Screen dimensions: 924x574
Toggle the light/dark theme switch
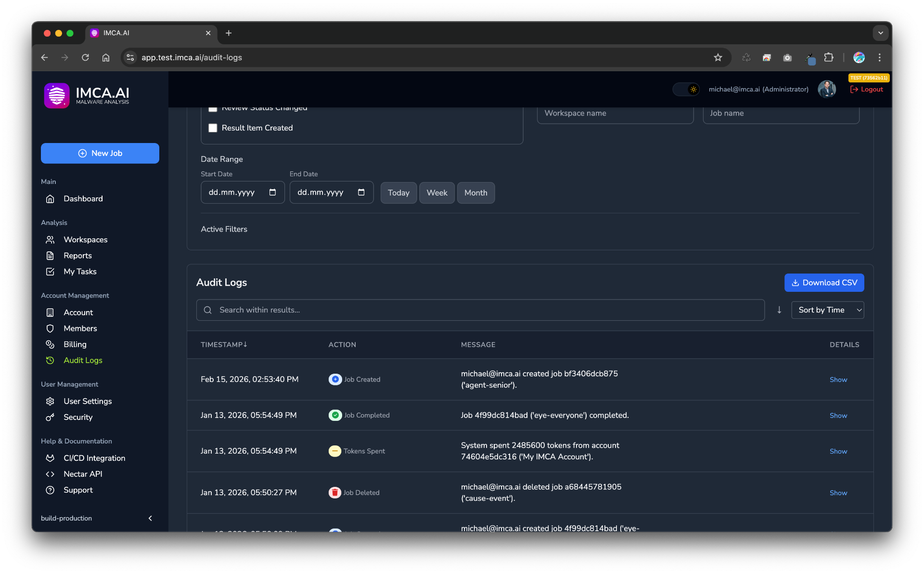coord(686,90)
